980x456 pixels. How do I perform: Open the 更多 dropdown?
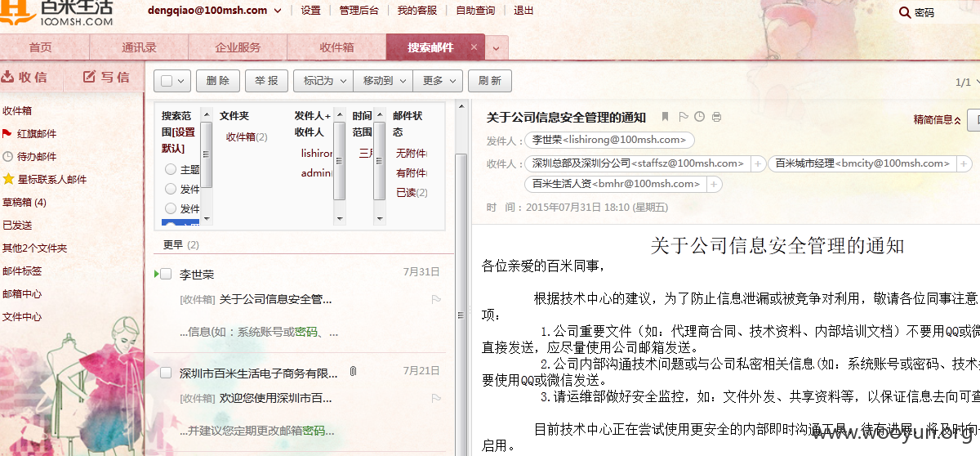[439, 81]
